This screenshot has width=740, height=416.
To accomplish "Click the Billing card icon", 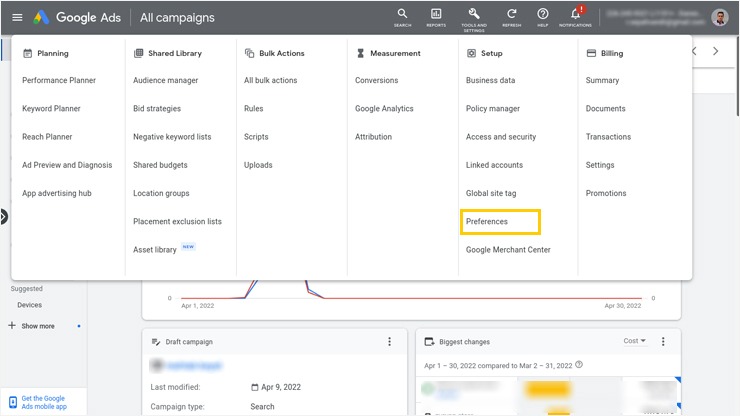I will pyautogui.click(x=591, y=53).
